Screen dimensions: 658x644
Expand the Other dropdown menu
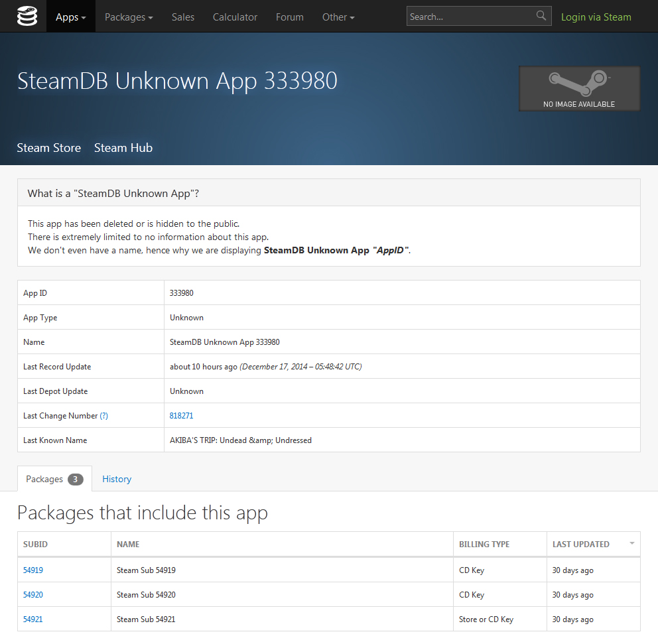[338, 17]
